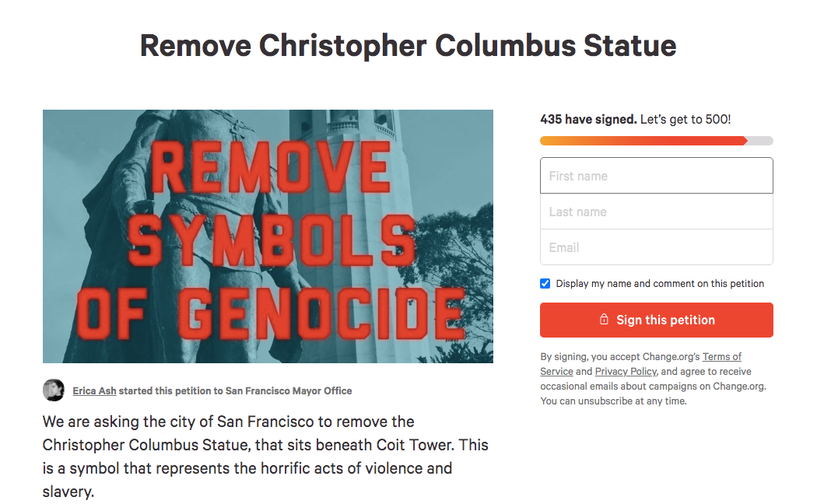Open the Privacy Policy link

[626, 372]
